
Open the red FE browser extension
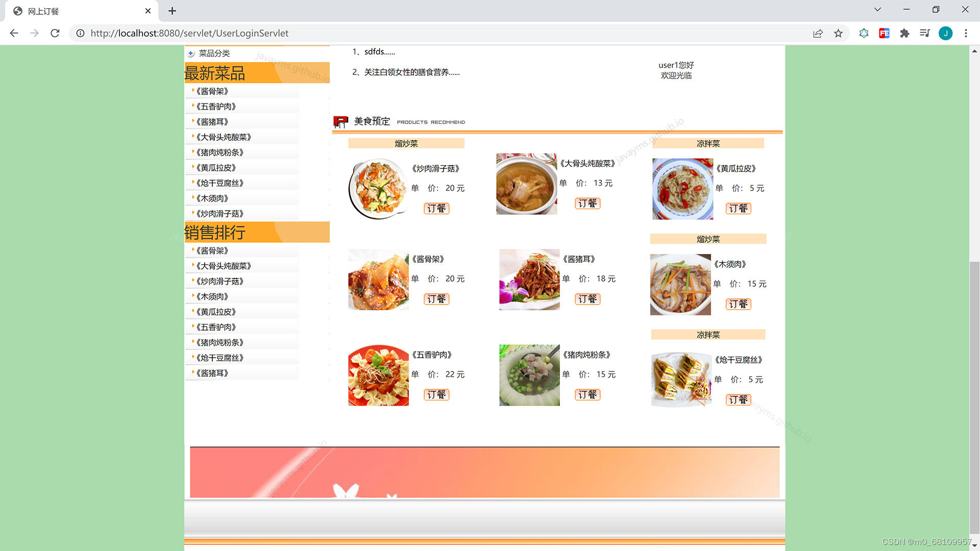tap(884, 33)
